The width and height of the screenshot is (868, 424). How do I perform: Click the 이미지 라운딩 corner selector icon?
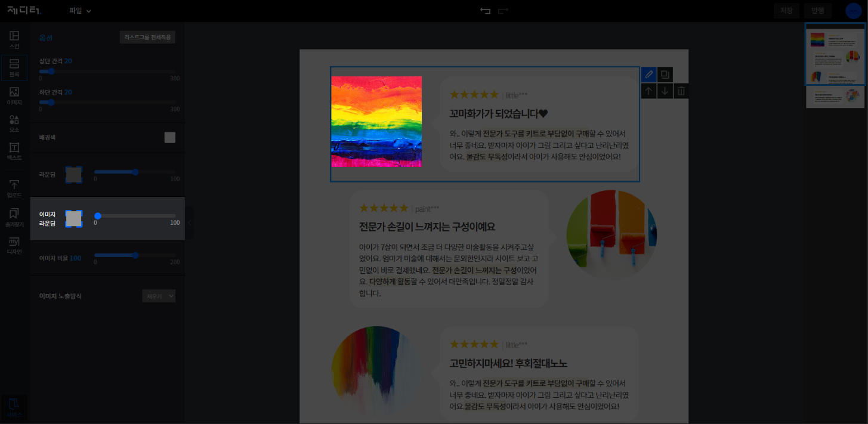(73, 219)
